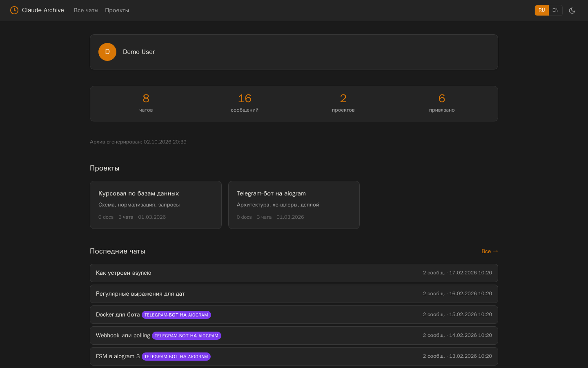Click the date 17.02.2026 10:20 on asyncio row
The image size is (588, 368).
[470, 273]
